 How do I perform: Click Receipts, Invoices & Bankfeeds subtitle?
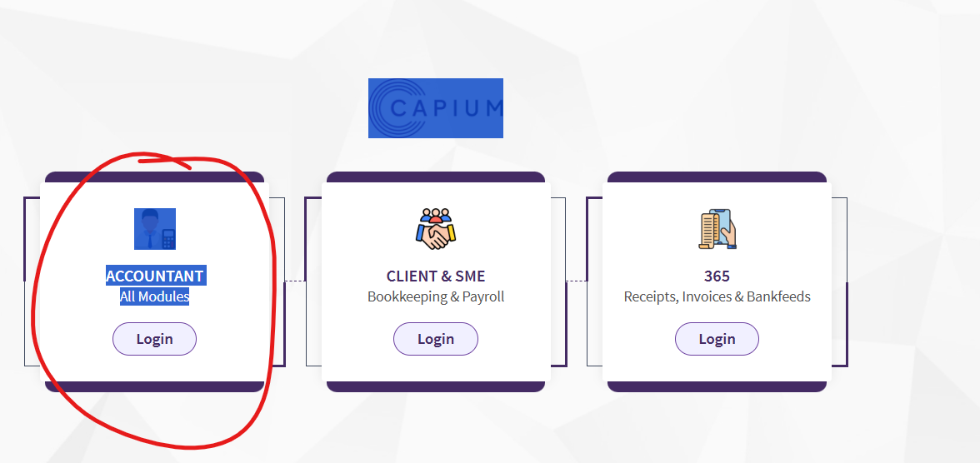coord(717,296)
